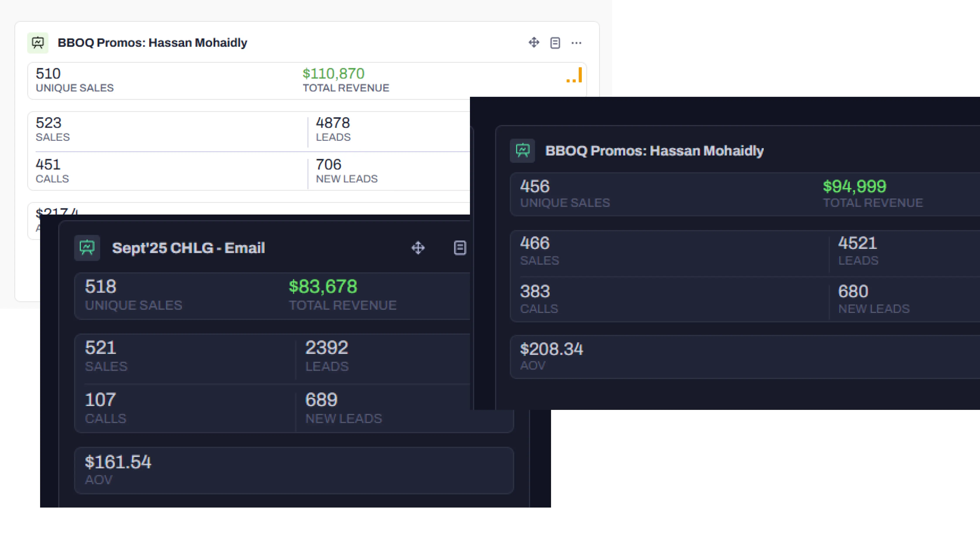Click the move handle icon on light BBOQ card
This screenshot has height=559, width=980.
(534, 43)
